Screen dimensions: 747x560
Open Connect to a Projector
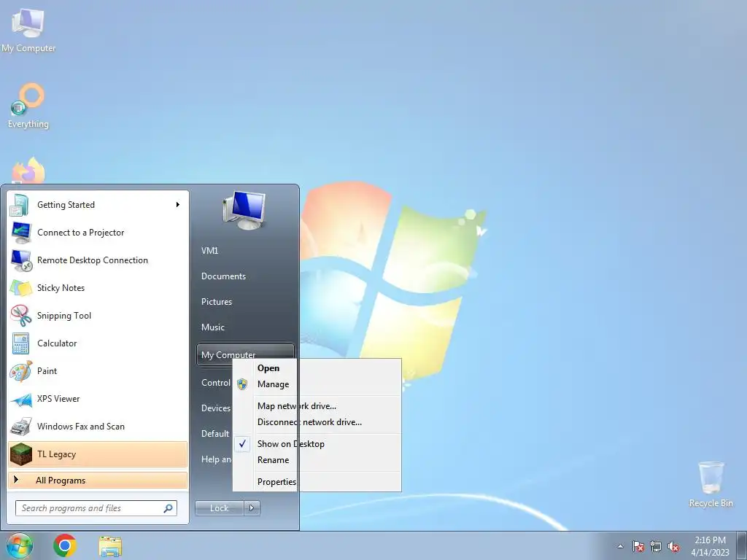pyautogui.click(x=98, y=233)
